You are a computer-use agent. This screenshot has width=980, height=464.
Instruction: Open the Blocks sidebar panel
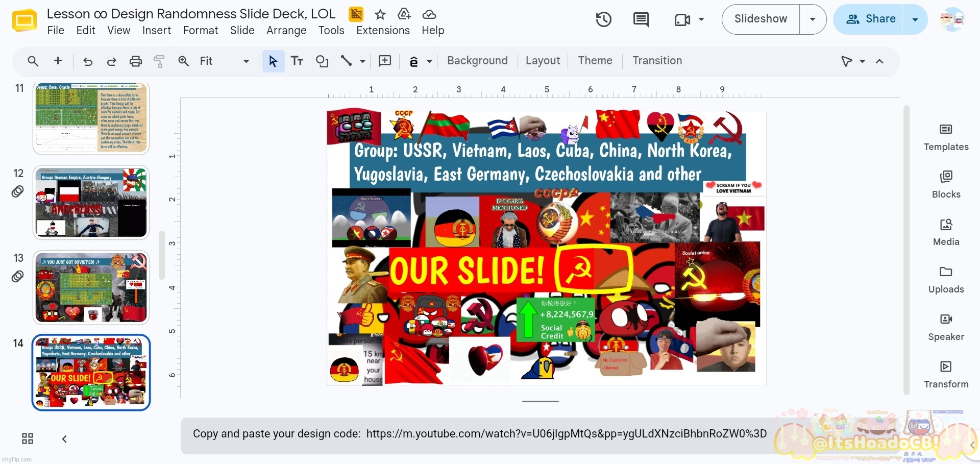(x=946, y=185)
